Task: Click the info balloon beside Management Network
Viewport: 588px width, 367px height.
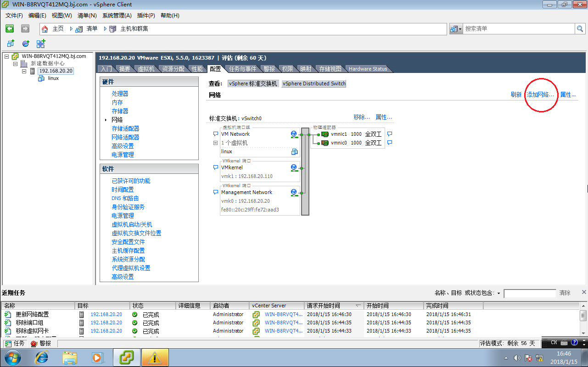Action: (216, 192)
